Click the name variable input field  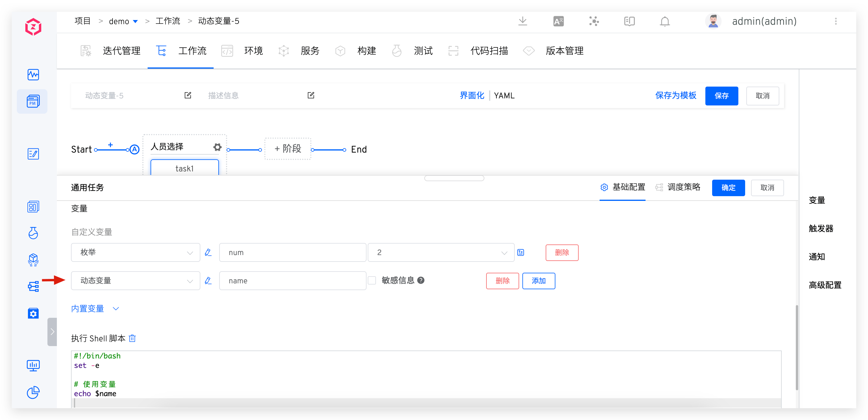(292, 281)
